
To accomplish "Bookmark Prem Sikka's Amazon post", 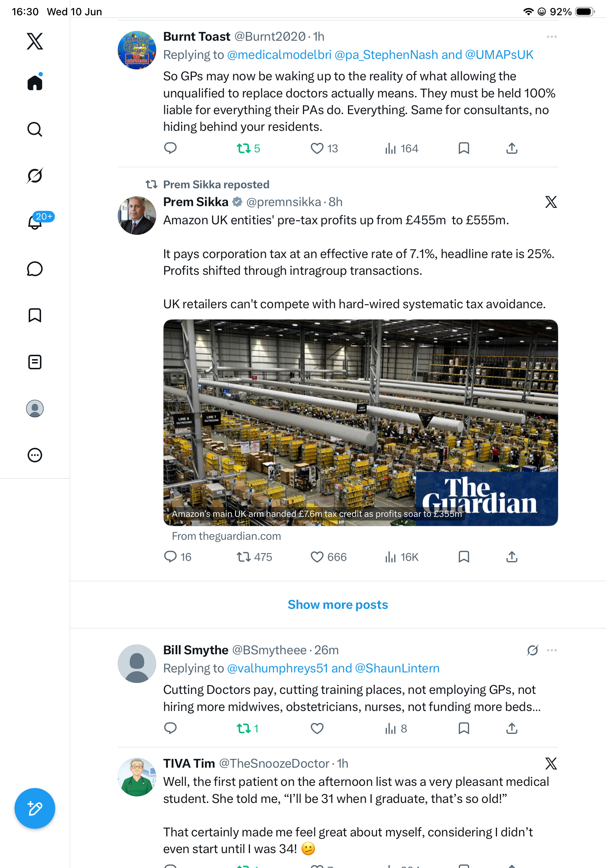I will (x=464, y=557).
